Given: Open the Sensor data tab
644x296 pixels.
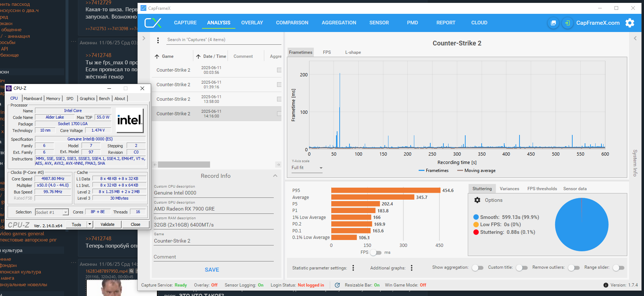Looking at the screenshot, I should [575, 189].
